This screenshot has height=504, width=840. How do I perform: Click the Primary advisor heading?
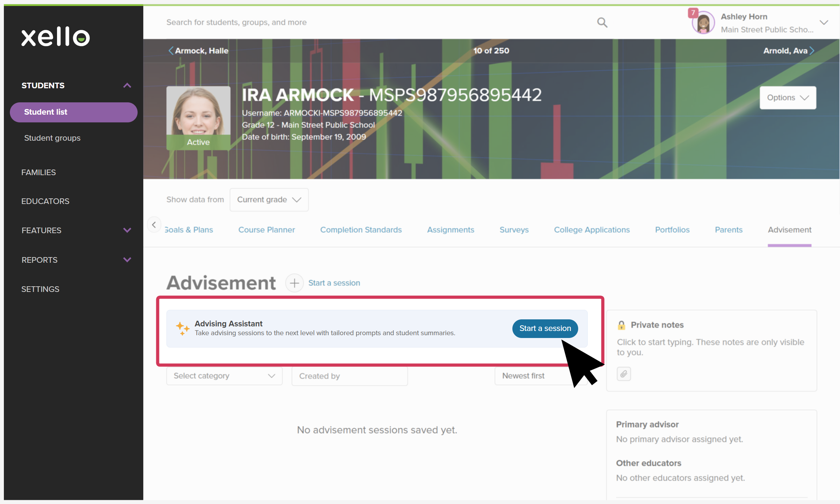(648, 425)
